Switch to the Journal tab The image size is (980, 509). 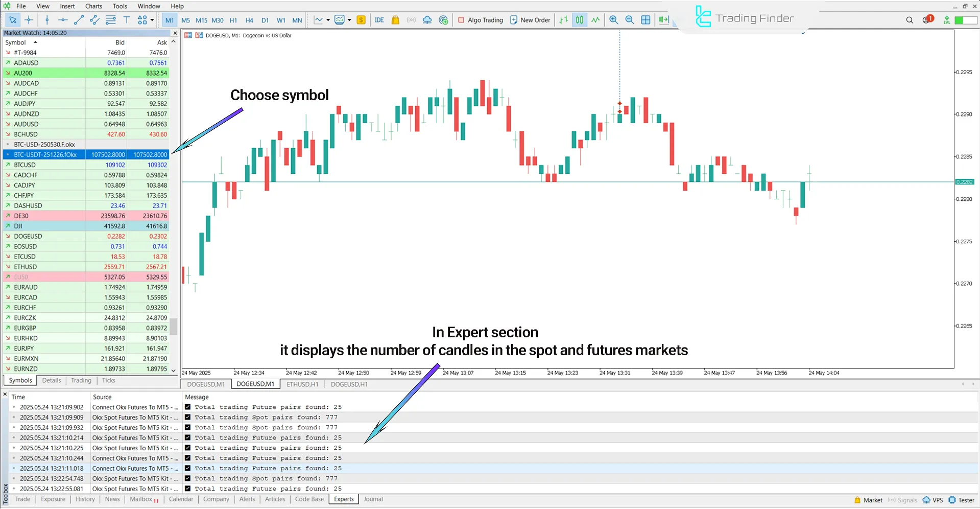tap(373, 499)
